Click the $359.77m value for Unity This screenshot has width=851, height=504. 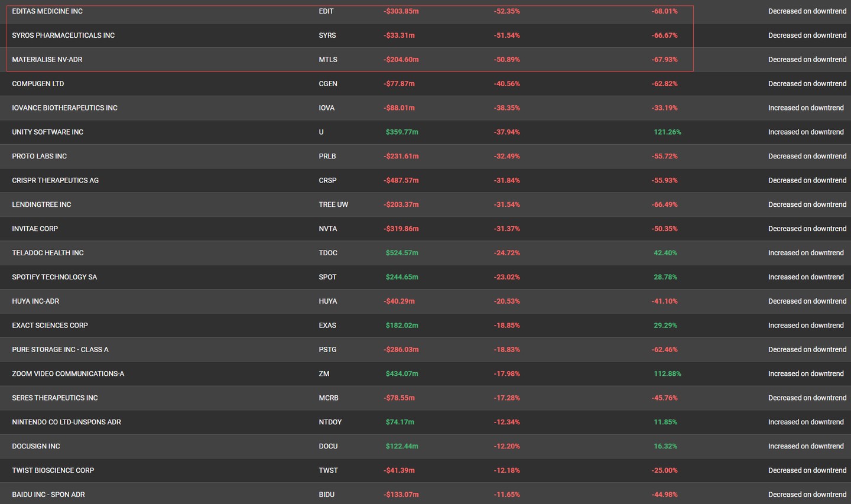402,132
